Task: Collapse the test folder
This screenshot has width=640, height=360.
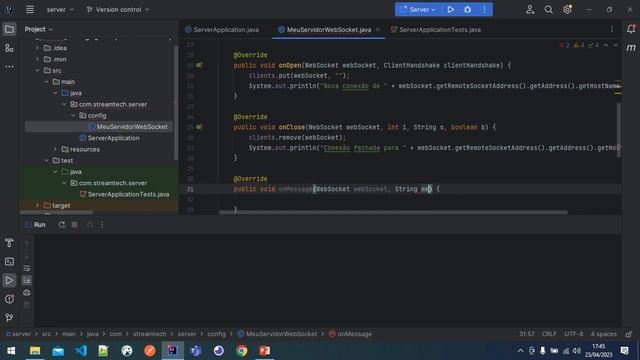Action: (x=47, y=161)
